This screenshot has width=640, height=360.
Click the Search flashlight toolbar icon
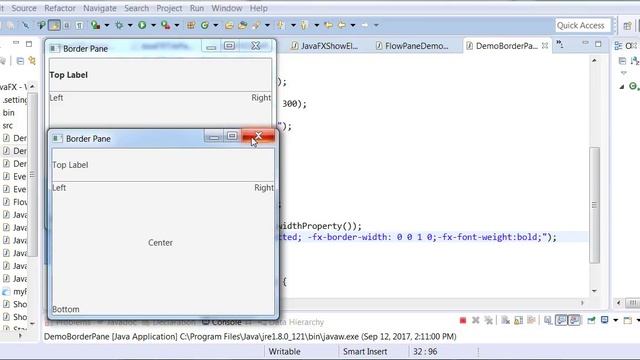(256, 25)
